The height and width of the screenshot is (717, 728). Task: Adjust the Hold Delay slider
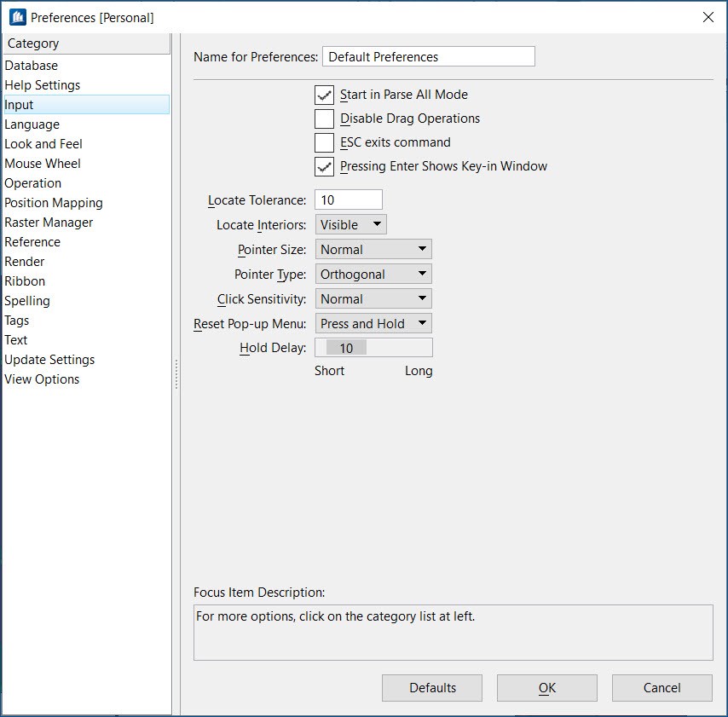click(373, 348)
